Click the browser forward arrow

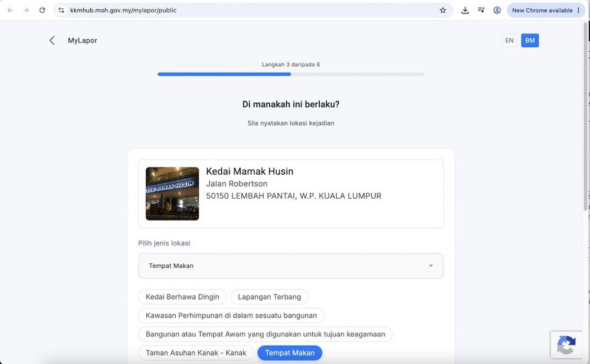(26, 10)
